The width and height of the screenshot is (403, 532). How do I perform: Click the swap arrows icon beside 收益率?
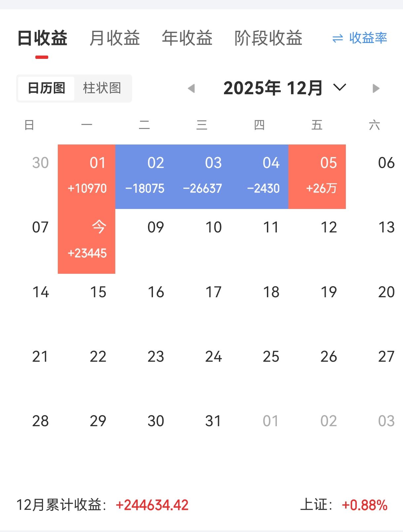[x=337, y=39]
